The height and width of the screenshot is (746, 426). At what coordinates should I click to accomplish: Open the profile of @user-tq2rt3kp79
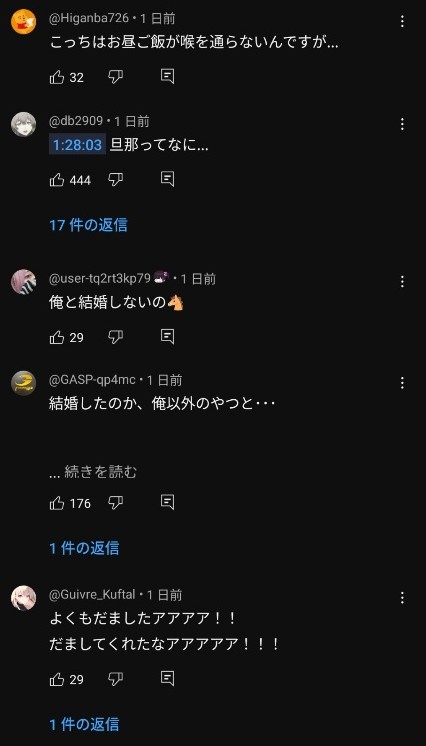pos(23,282)
